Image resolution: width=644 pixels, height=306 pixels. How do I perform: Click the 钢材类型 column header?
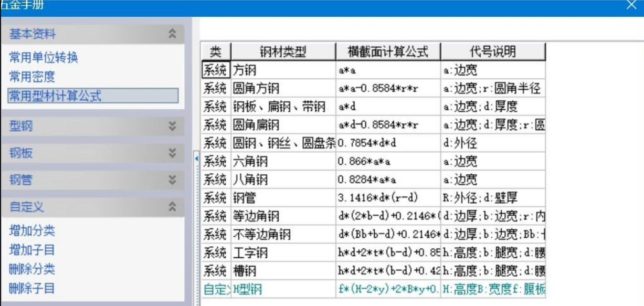click(x=283, y=51)
